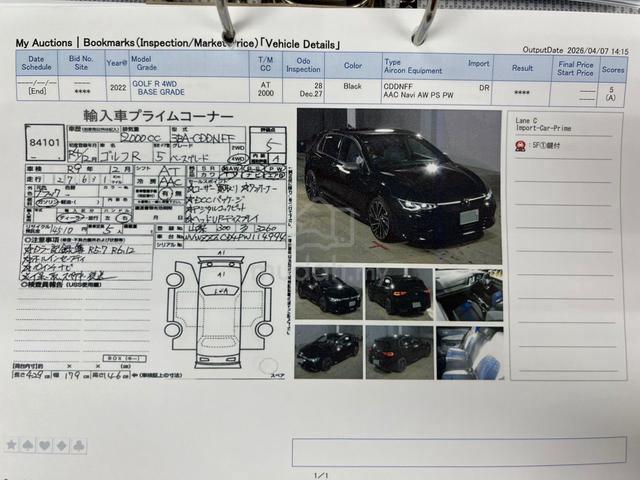Click the Model Grade column header

pyautogui.click(x=189, y=64)
